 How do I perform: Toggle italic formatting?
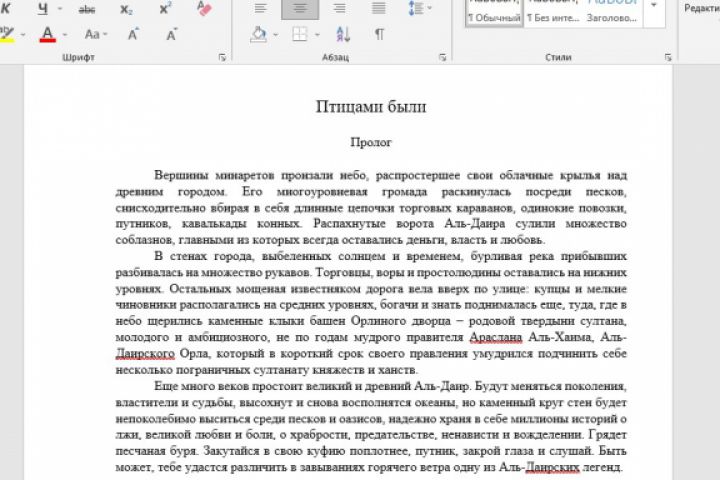(6, 8)
